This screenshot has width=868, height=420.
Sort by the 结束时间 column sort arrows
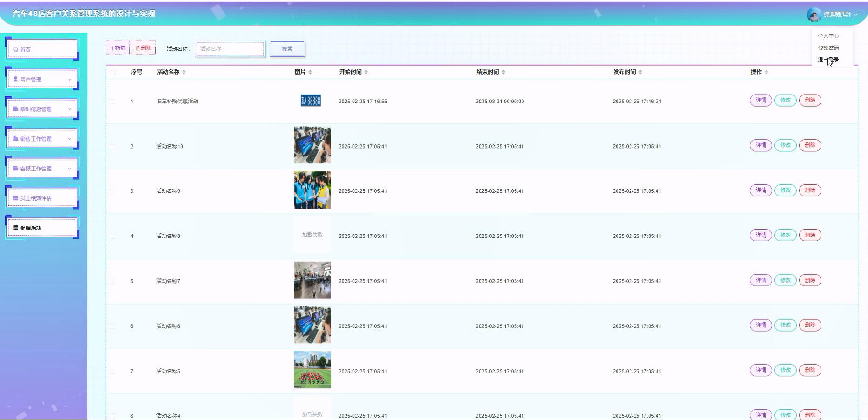coord(503,72)
